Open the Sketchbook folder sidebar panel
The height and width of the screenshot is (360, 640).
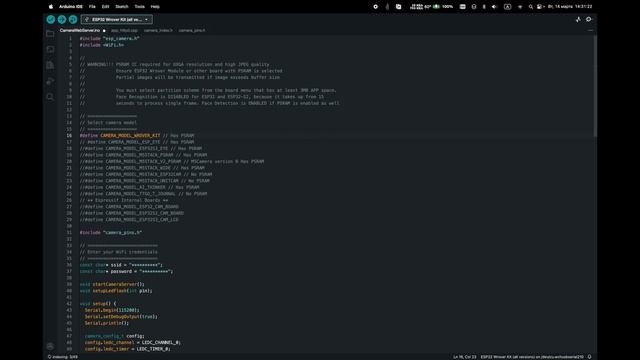click(x=50, y=33)
